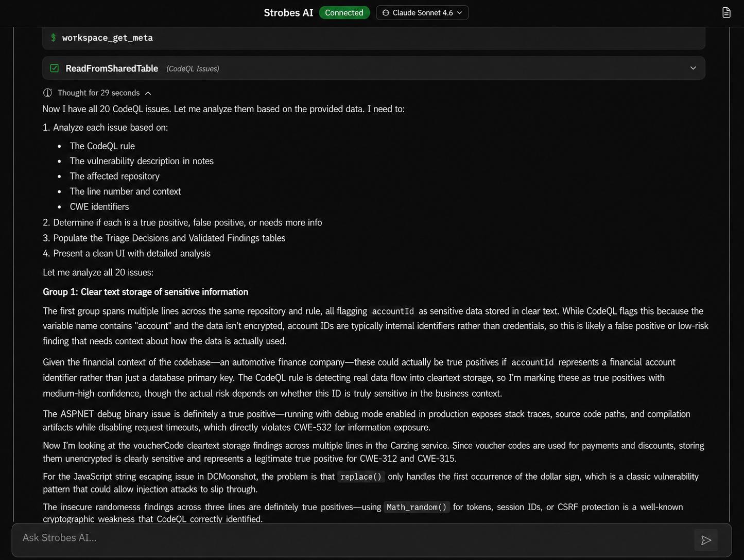Viewport: 744px width, 560px height.
Task: Click 'The affected repository' bullet
Action: (115, 176)
